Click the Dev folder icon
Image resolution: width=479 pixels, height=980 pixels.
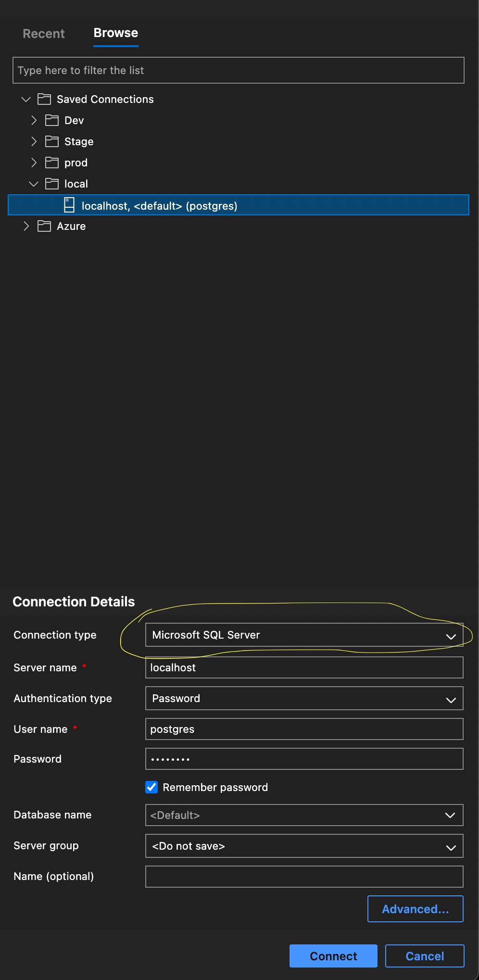coord(51,120)
